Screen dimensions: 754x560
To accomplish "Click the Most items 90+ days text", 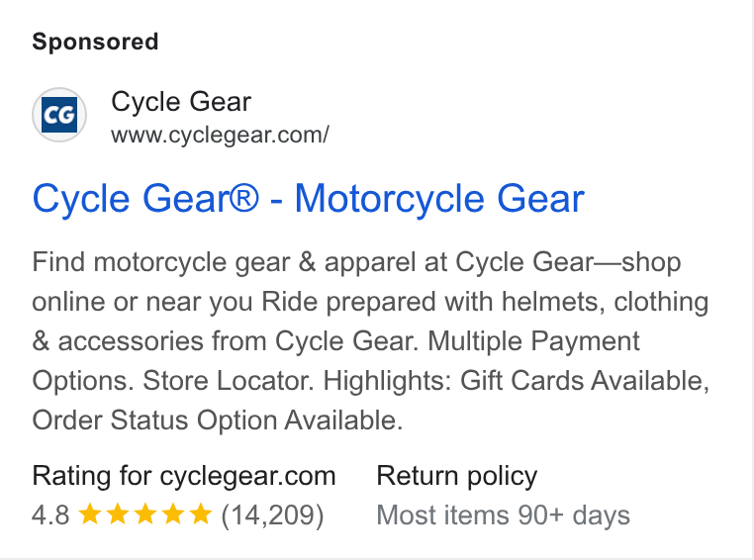I will (503, 515).
